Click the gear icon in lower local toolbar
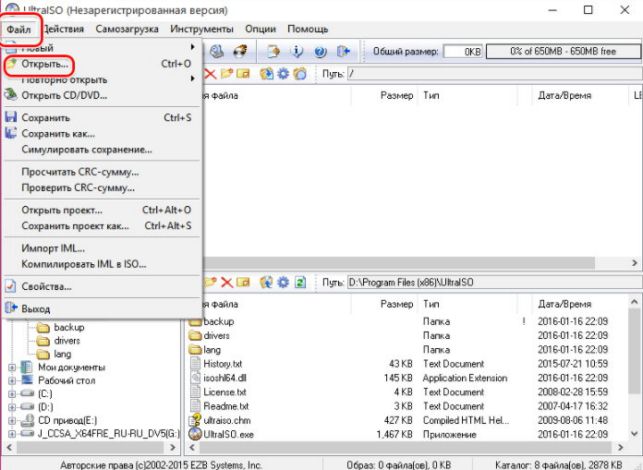Screen dimensions: 643x470 click(283, 282)
